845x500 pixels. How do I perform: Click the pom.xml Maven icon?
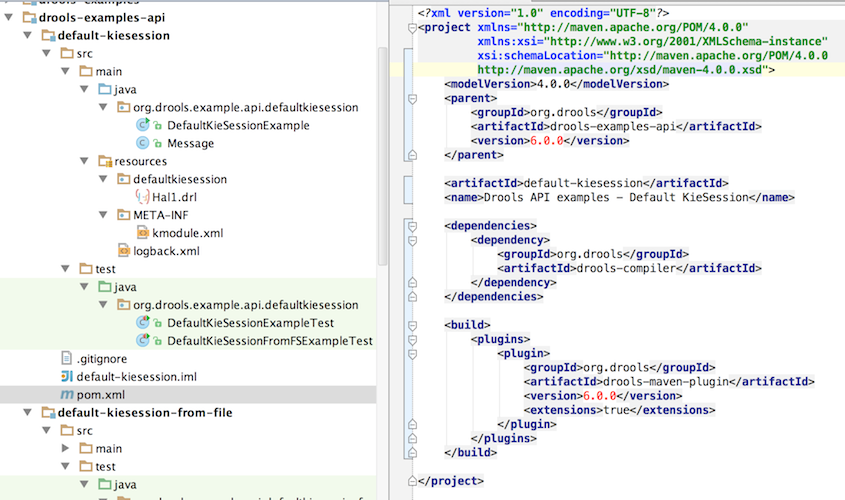click(67, 395)
